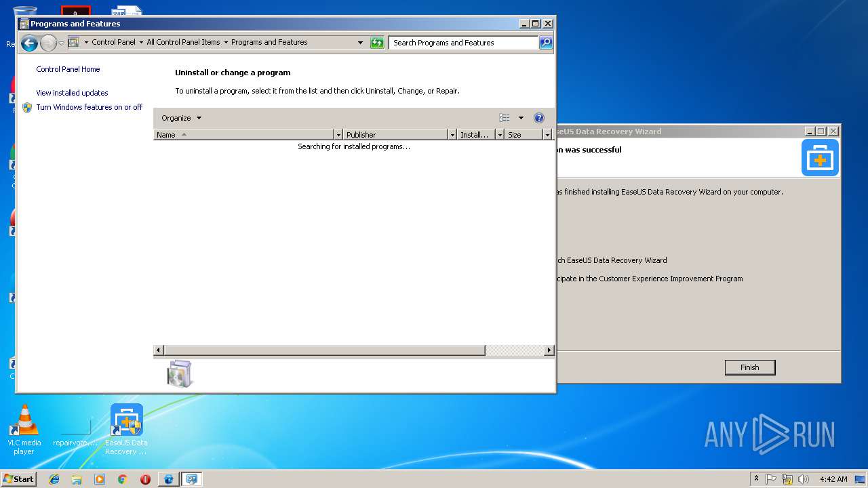The width and height of the screenshot is (868, 488).
Task: Open Windows Explorer folder from the taskbar
Action: pyautogui.click(x=77, y=479)
